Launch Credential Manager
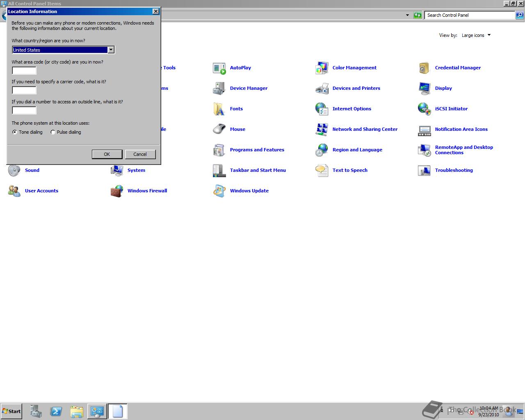The width and height of the screenshot is (525, 420). (x=449, y=68)
